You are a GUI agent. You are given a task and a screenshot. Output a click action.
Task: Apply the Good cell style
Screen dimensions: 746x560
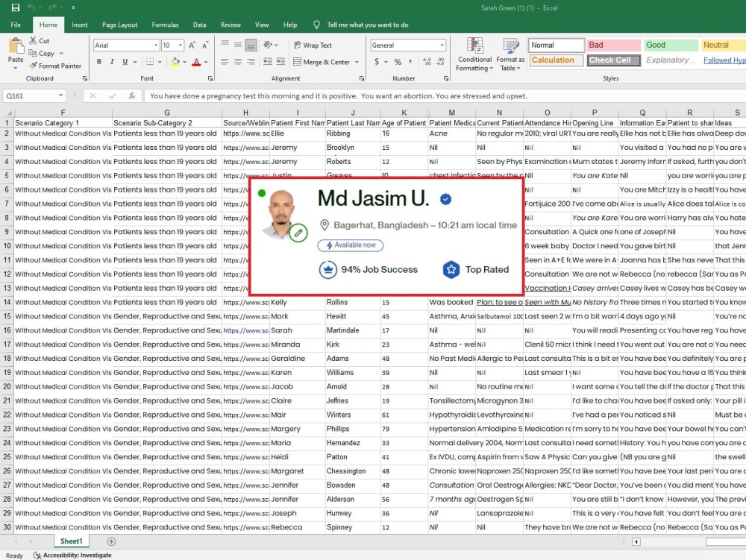tap(671, 45)
